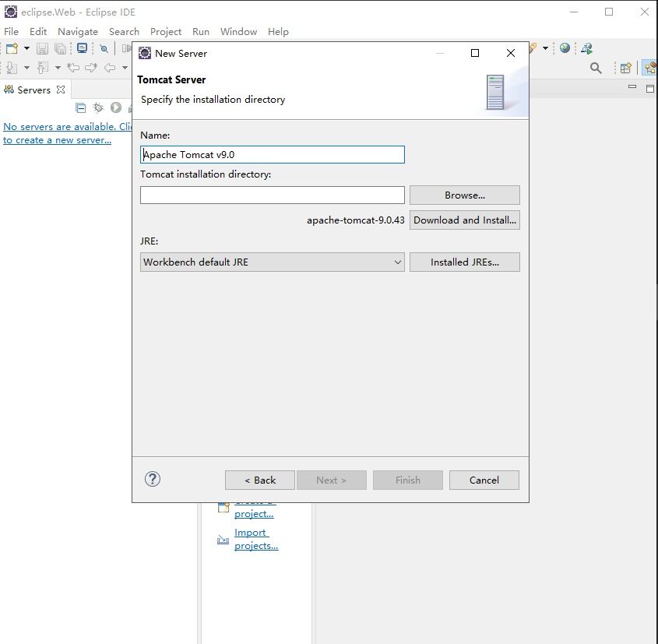Screen dimensions: 658x644
Task: Click the Launch Web Service icon
Action: 586,48
